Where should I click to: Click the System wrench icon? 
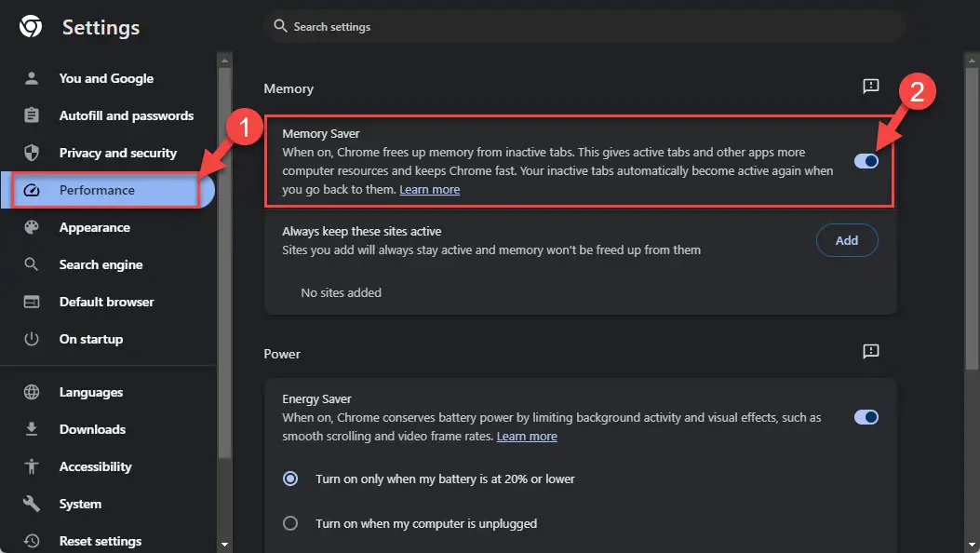[32, 504]
